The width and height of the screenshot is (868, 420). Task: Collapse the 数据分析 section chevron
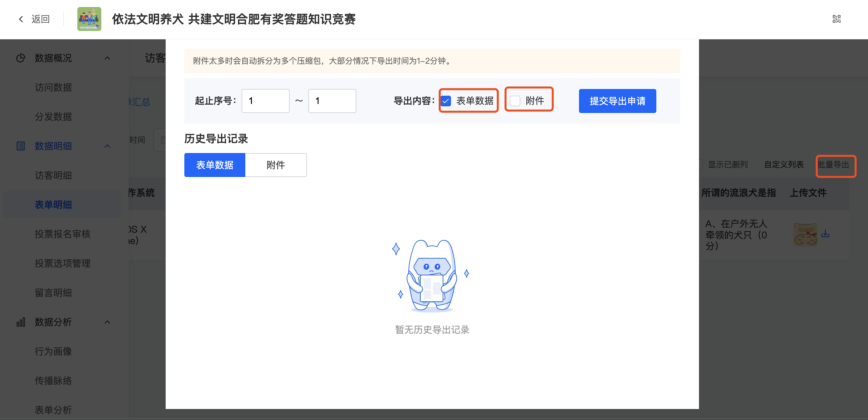click(x=107, y=322)
